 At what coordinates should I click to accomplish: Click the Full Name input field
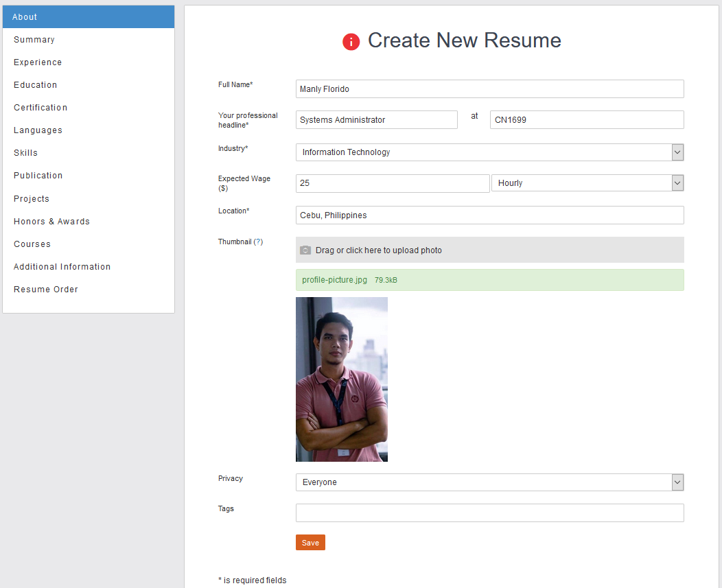489,89
